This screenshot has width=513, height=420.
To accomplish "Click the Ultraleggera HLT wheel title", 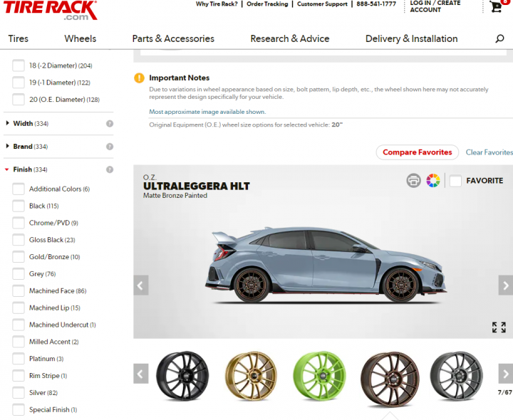I will 197,186.
